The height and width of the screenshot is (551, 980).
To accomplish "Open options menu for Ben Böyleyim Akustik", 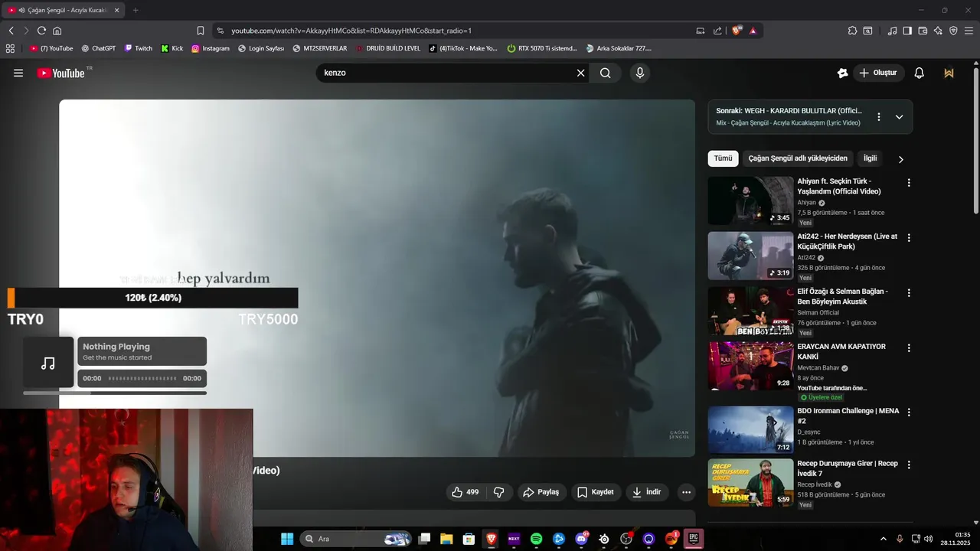I will pos(909,293).
